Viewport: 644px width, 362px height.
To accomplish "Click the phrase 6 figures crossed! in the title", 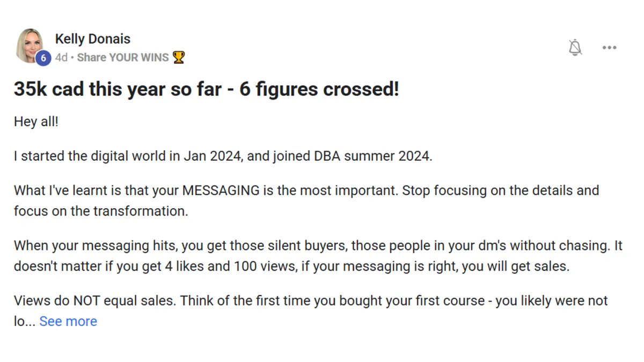I will (x=319, y=89).
